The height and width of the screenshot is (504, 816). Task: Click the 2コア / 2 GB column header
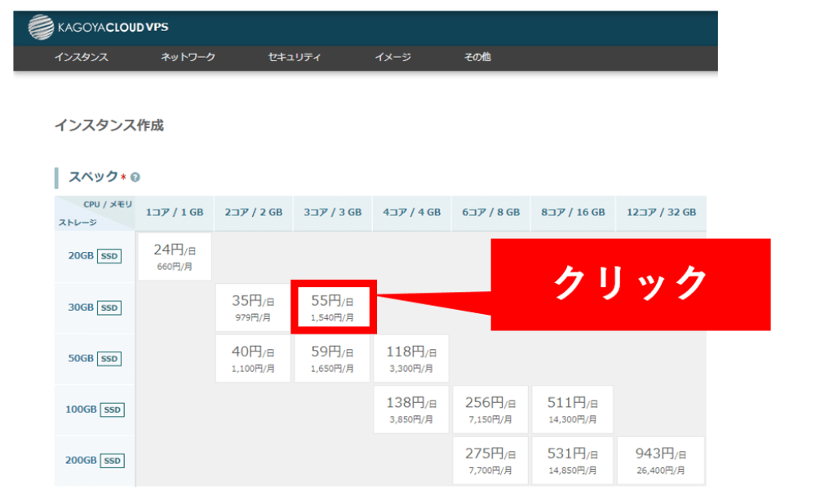[254, 213]
